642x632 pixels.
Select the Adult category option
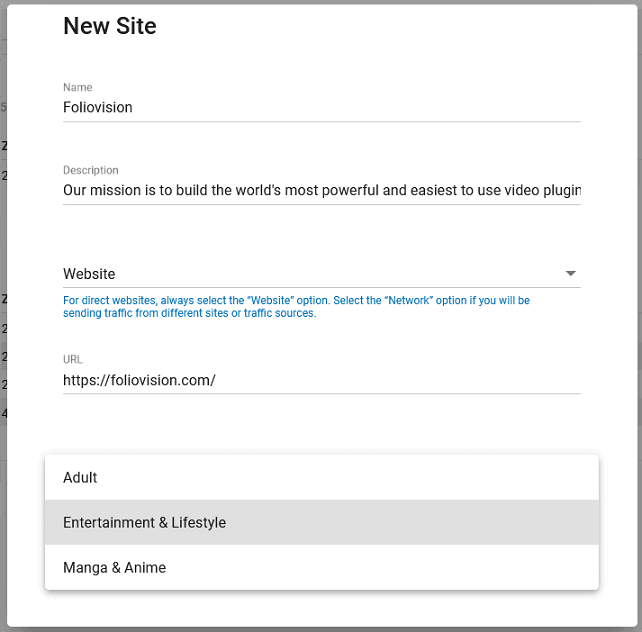click(321, 477)
